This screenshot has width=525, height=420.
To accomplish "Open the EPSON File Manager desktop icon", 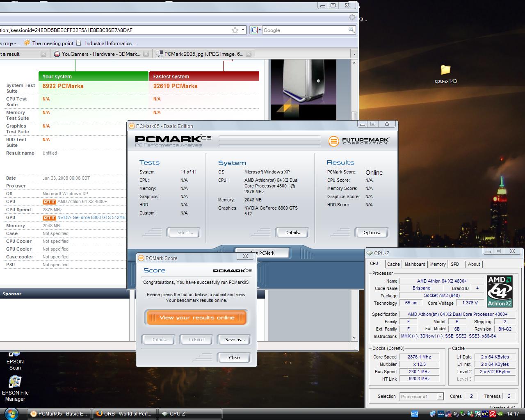I will tap(15, 389).
